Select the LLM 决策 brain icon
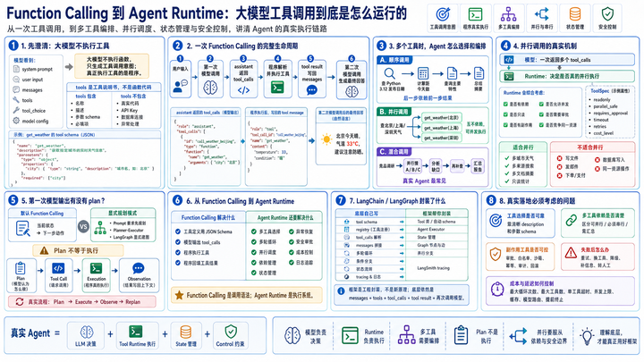 tap(86, 332)
